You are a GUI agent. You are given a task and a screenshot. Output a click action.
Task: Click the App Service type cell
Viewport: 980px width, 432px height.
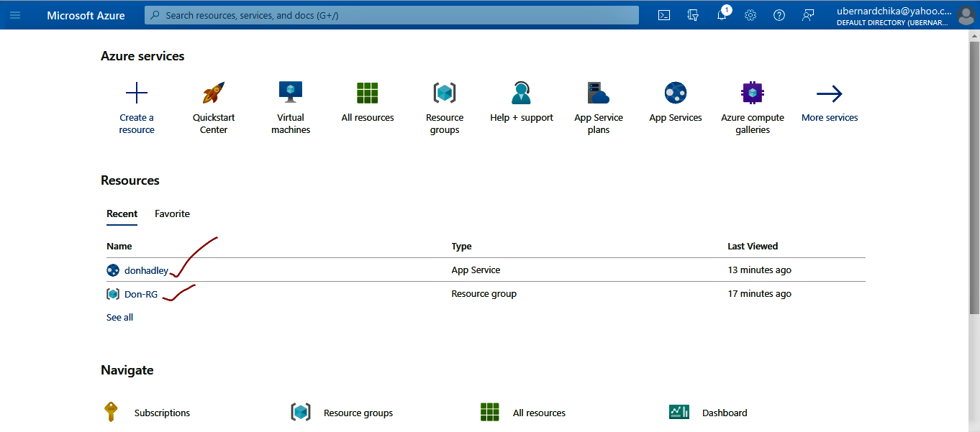click(476, 270)
